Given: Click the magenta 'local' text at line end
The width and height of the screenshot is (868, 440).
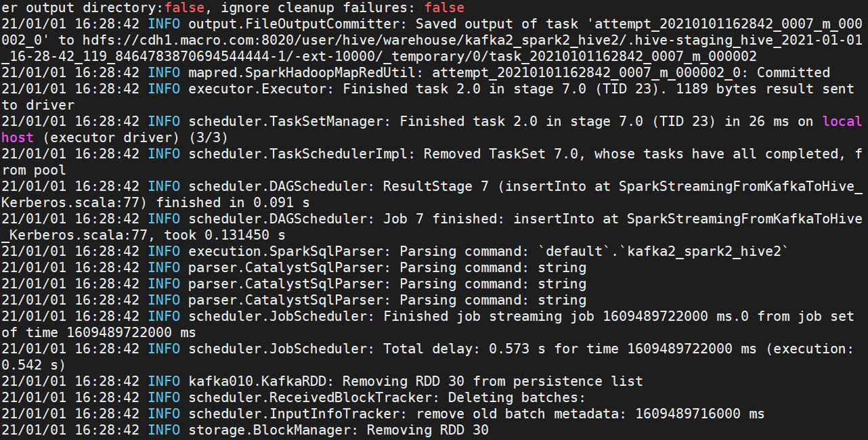Looking at the screenshot, I should click(x=842, y=121).
